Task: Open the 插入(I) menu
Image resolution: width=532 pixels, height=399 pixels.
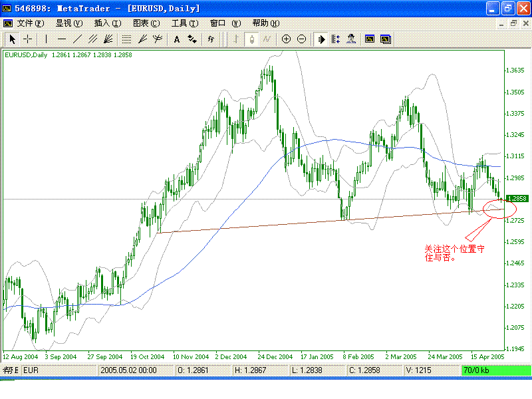Action: pyautogui.click(x=108, y=23)
